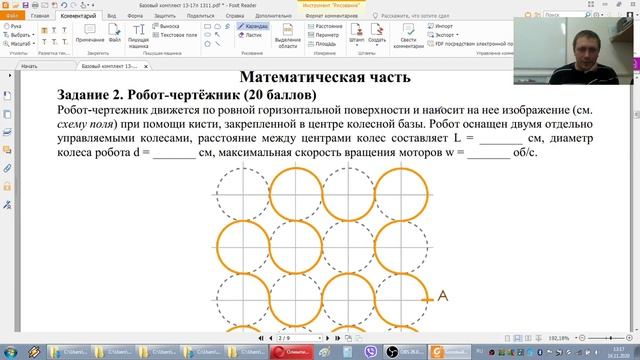Open the Windows Start button
The image size is (640, 360).
[10, 352]
